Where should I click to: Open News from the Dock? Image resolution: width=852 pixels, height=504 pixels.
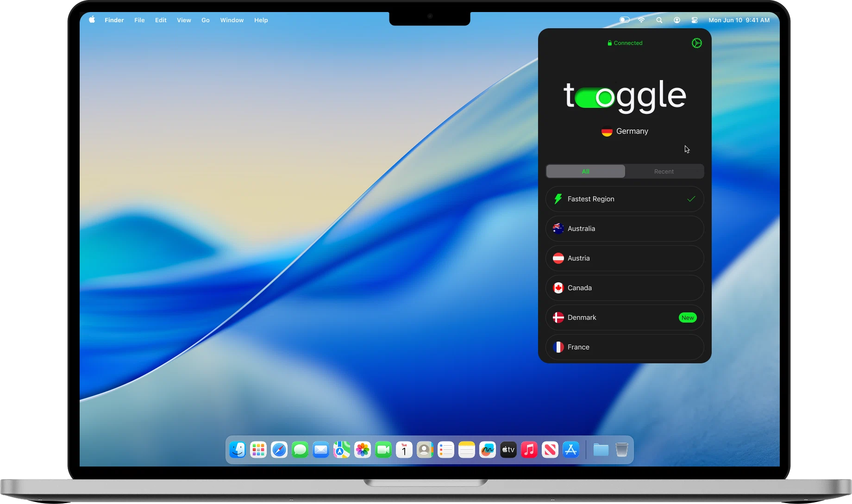(550, 449)
